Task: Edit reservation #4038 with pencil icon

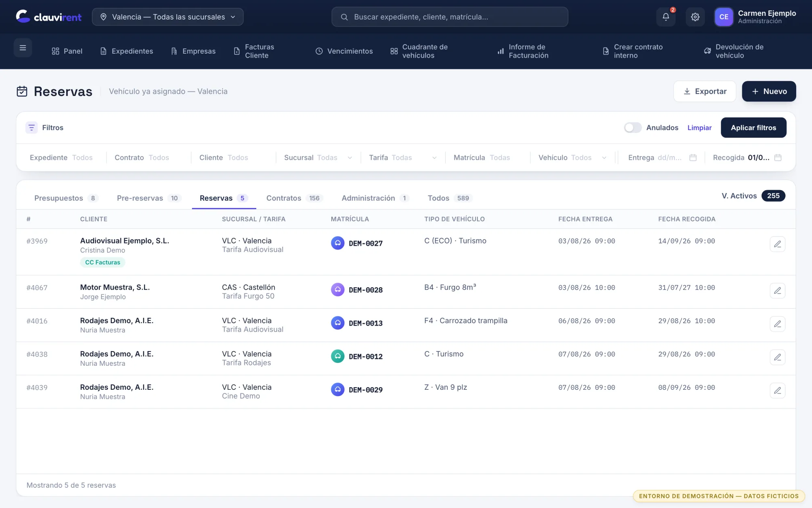Action: pyautogui.click(x=777, y=357)
